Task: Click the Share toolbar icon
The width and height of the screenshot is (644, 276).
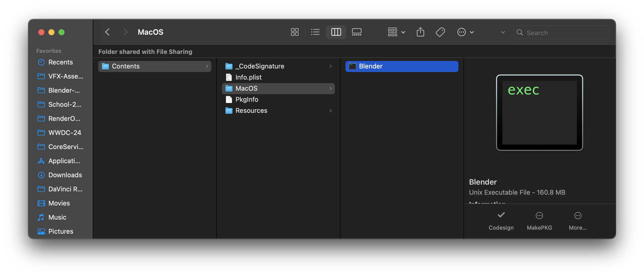Action: 420,32
